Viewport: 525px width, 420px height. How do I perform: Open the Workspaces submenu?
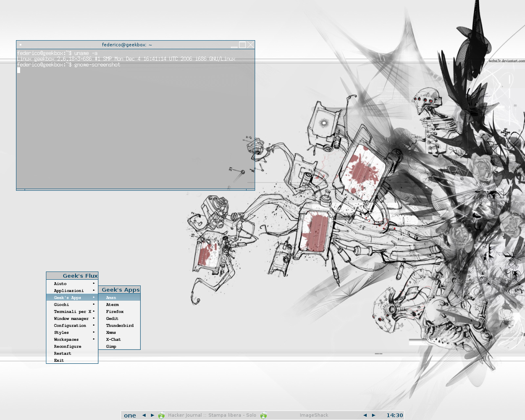click(x=72, y=339)
